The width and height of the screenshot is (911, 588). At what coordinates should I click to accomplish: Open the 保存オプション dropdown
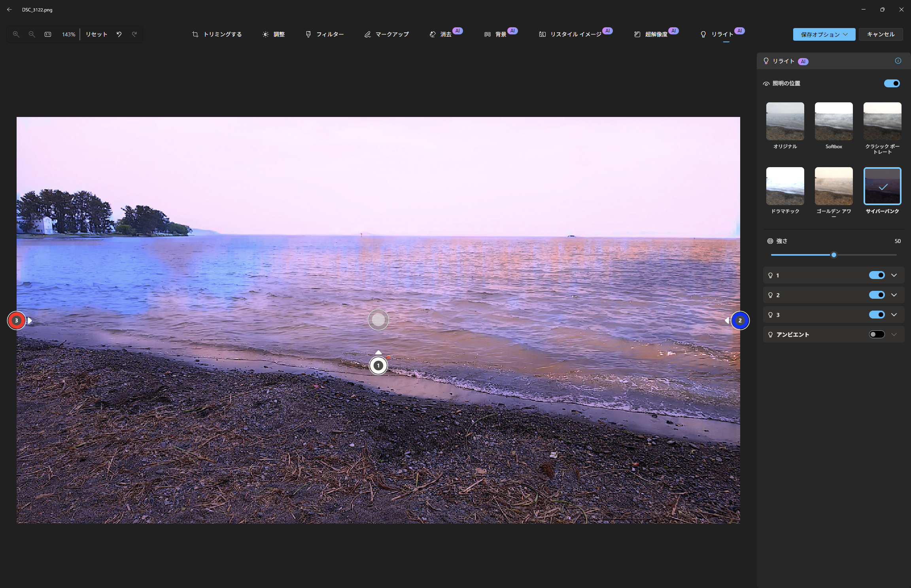824,34
